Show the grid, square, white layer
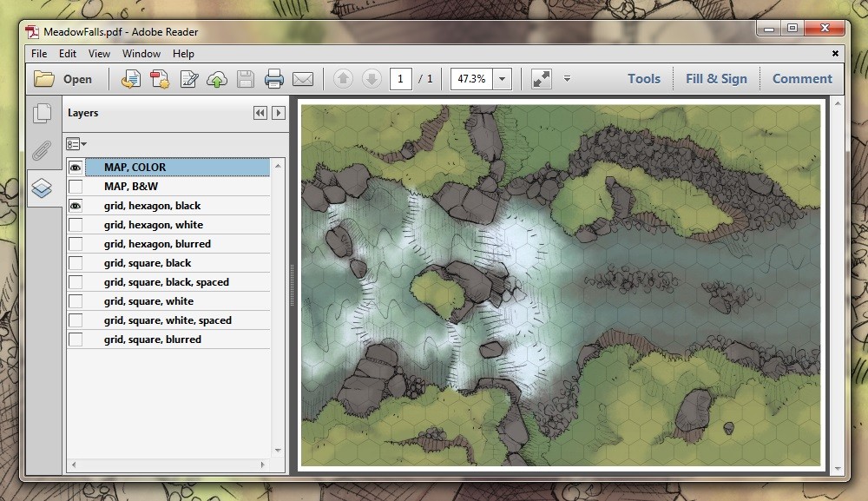Viewport: 868px width, 501px height. coord(76,301)
